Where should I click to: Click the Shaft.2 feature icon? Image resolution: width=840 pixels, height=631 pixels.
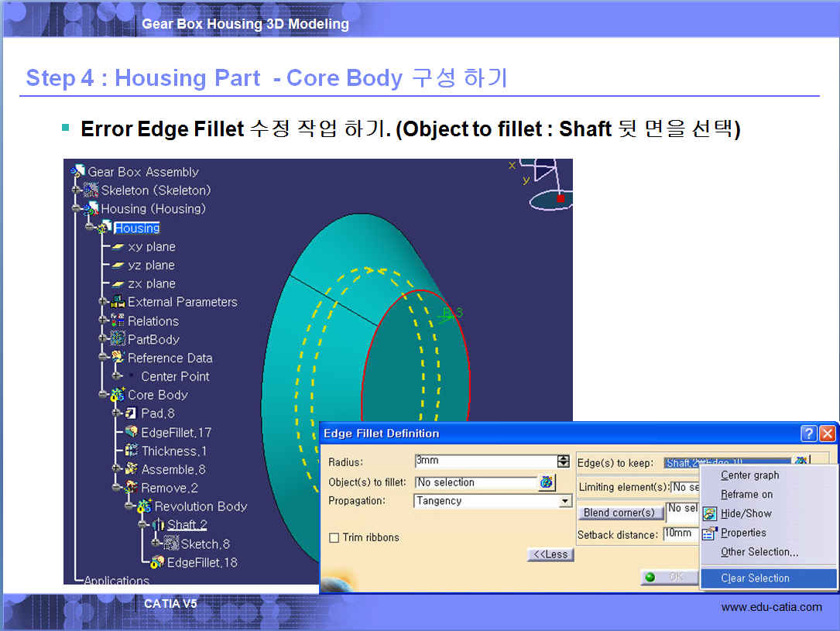(158, 525)
